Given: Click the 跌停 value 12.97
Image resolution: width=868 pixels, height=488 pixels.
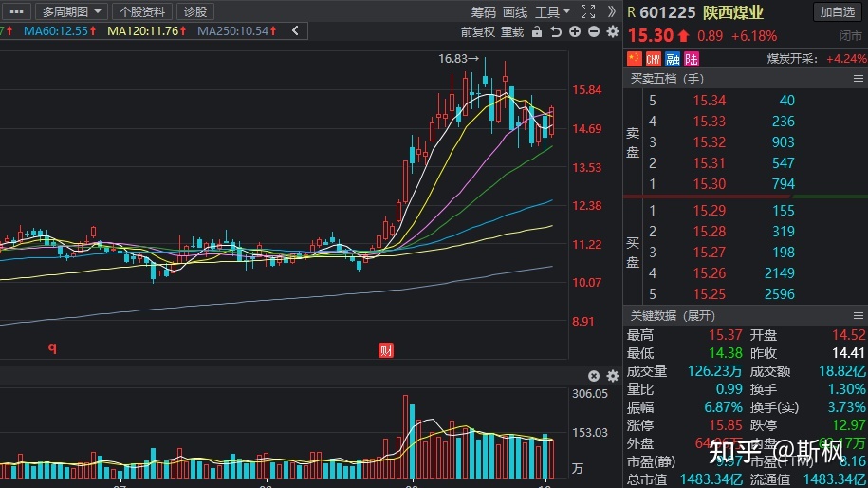Looking at the screenshot, I should [x=849, y=425].
